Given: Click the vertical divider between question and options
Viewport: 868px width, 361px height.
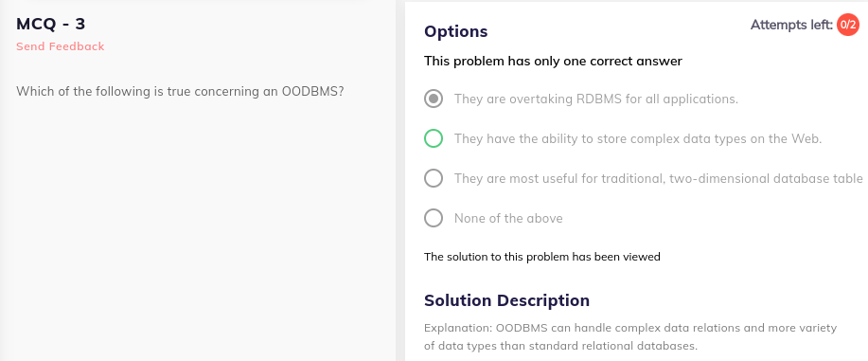Looking at the screenshot, I should click(400, 180).
